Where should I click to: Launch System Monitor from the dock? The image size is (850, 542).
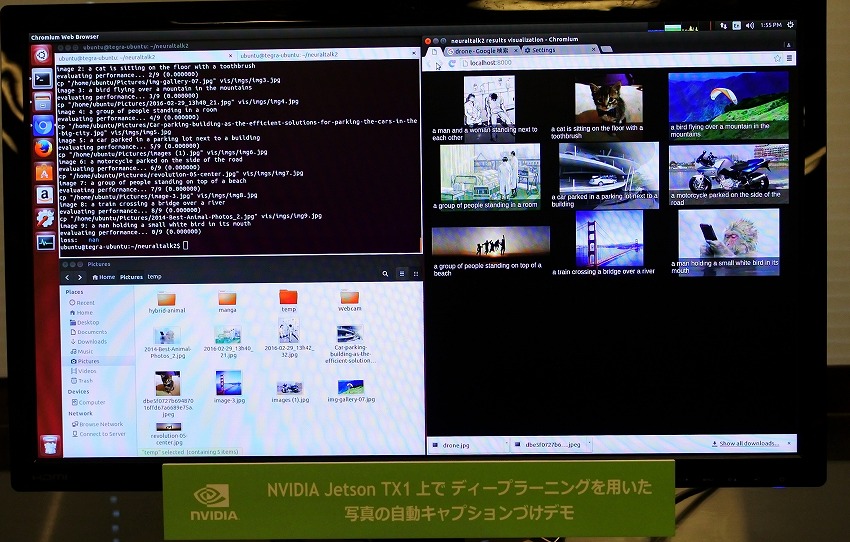45,241
